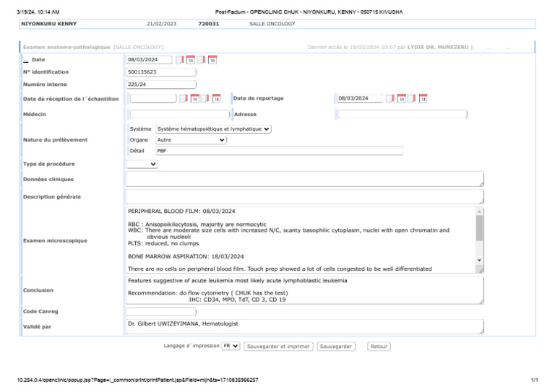The height and width of the screenshot is (392, 555).
Task: Edit the Détail field containing PBF
Action: 278,151
